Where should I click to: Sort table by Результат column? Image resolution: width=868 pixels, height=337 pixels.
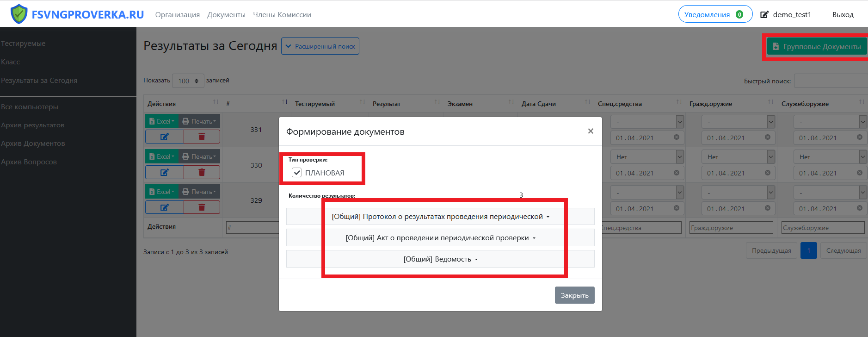406,104
